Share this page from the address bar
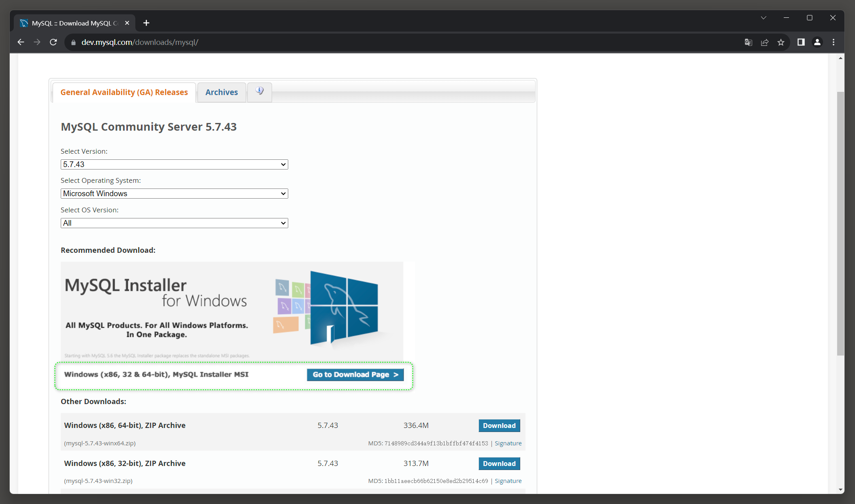 click(x=765, y=42)
